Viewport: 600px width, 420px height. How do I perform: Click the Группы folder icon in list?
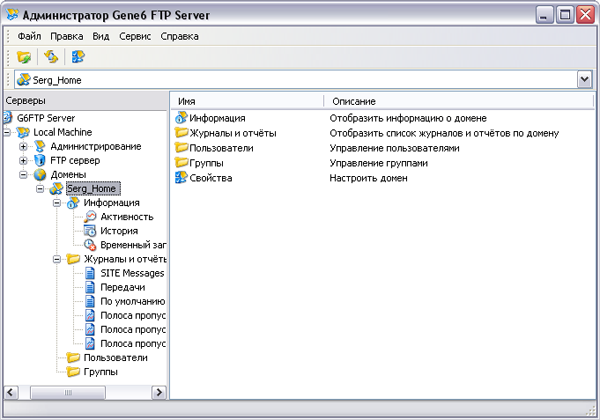point(181,163)
